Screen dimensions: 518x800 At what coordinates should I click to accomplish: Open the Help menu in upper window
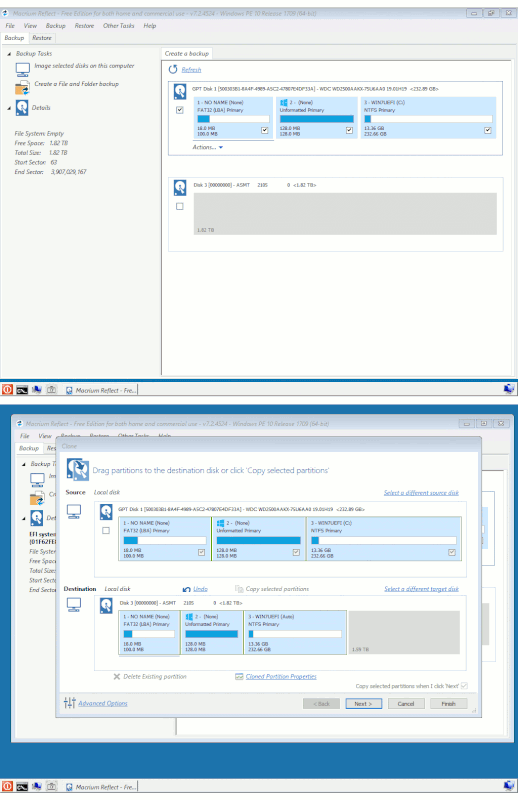pyautogui.click(x=150, y=26)
